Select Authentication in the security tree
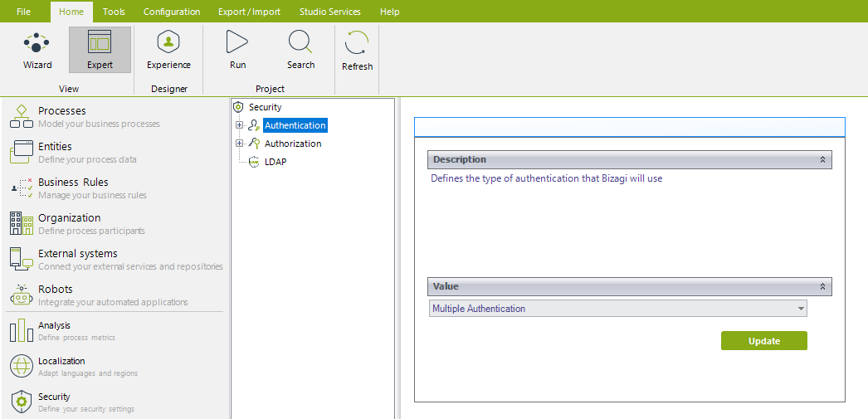Image resolution: width=868 pixels, height=419 pixels. pyautogui.click(x=295, y=125)
